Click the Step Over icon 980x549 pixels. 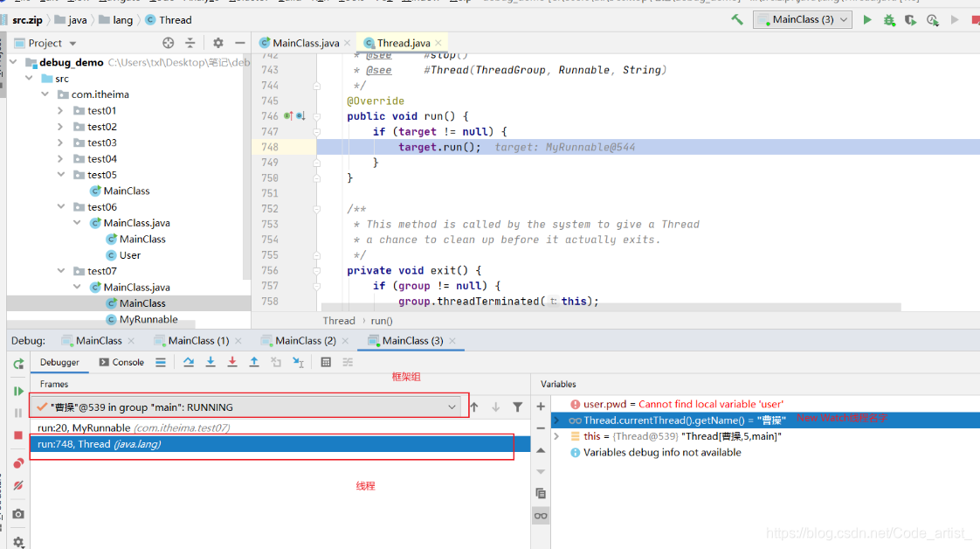(188, 362)
